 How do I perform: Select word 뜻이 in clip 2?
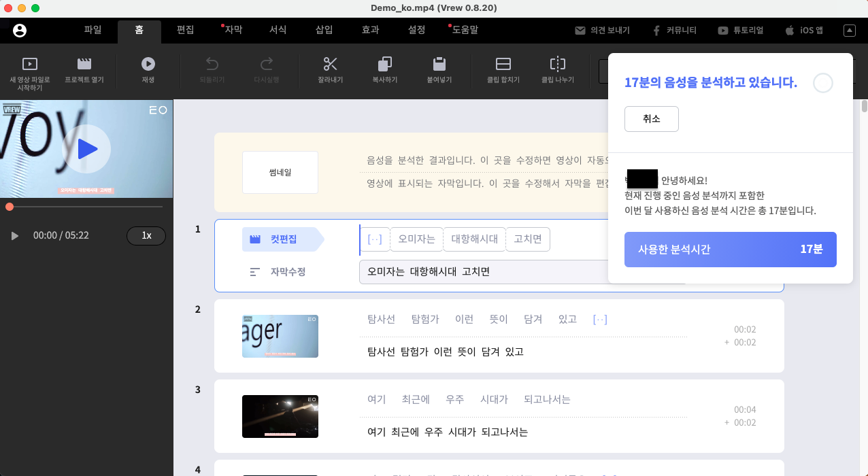click(x=499, y=320)
